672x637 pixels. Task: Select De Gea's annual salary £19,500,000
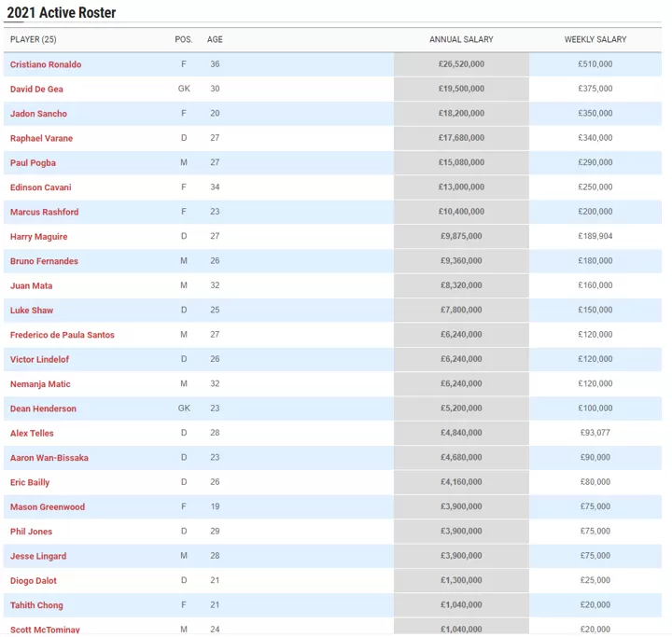click(462, 89)
